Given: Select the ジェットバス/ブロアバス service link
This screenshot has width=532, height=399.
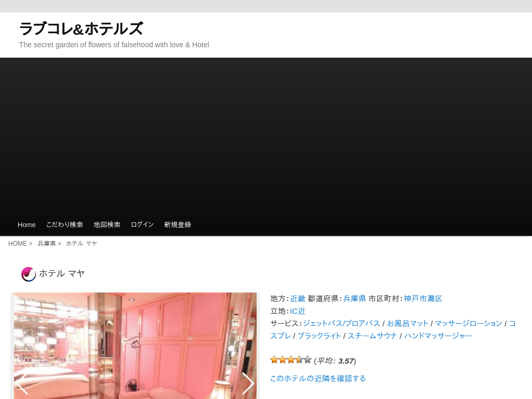Looking at the screenshot, I should tap(341, 323).
